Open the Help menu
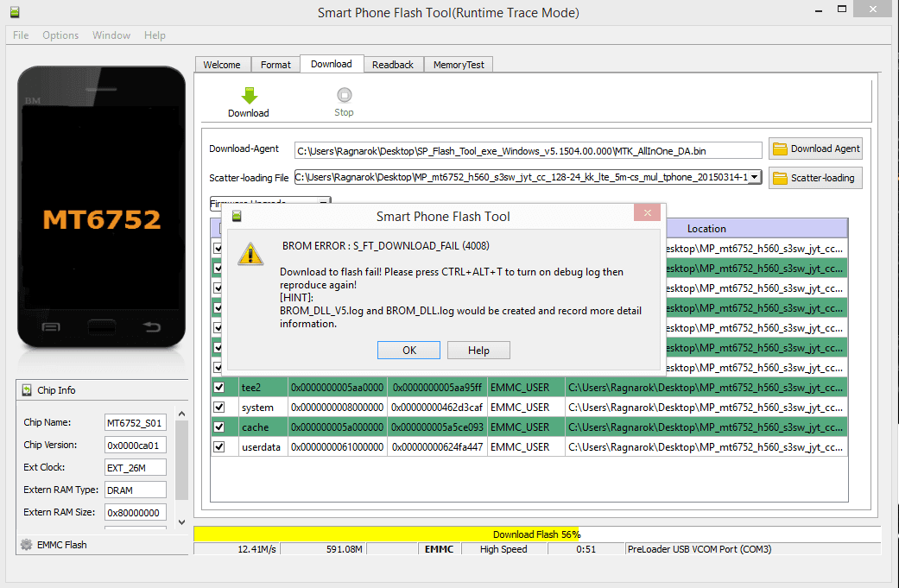 (x=155, y=35)
